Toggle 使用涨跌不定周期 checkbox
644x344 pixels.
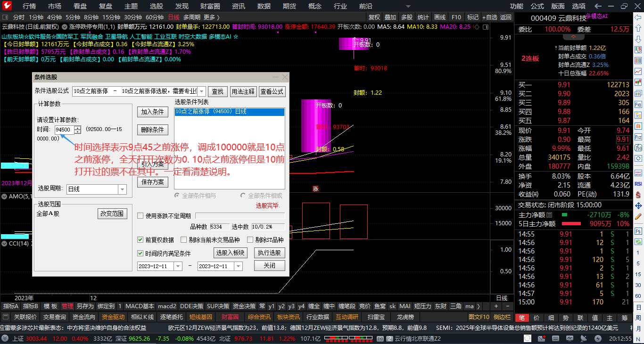(x=140, y=216)
